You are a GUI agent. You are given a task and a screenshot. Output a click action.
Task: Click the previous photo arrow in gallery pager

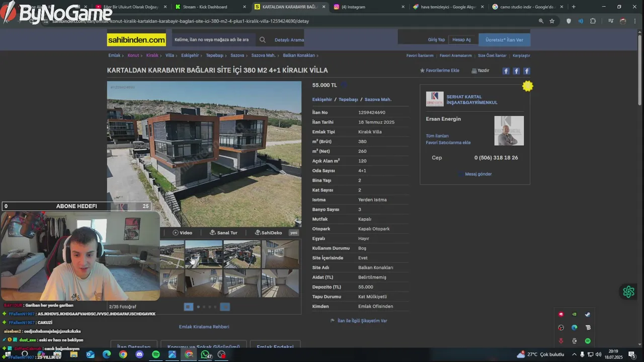point(188,307)
